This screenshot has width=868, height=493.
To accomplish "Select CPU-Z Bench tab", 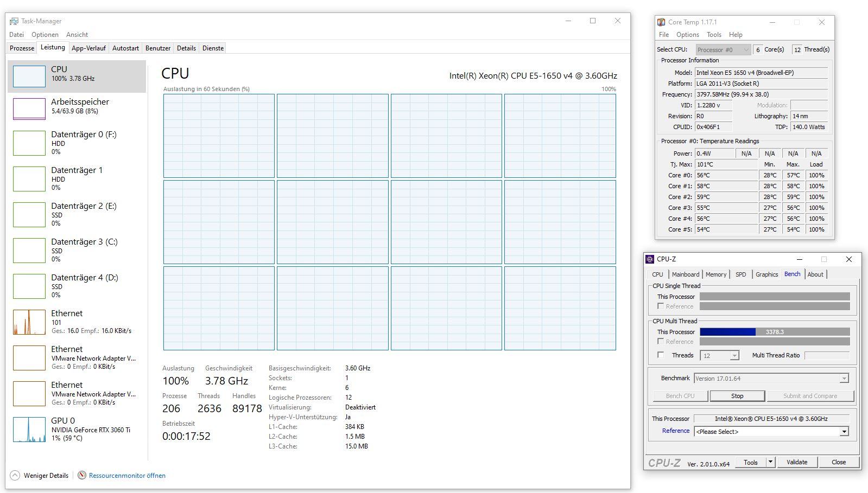I will coord(792,274).
